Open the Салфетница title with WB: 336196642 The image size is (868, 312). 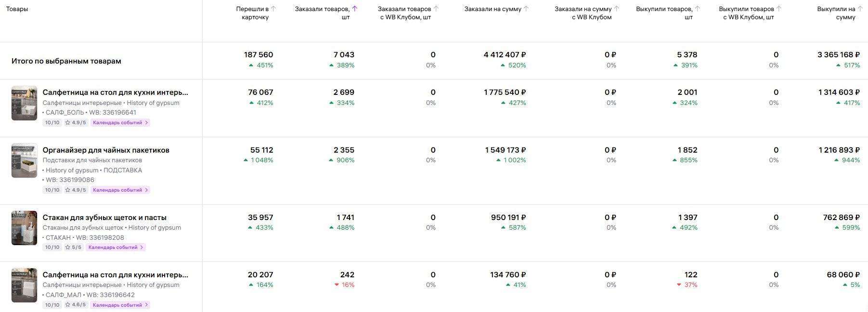[x=115, y=275]
